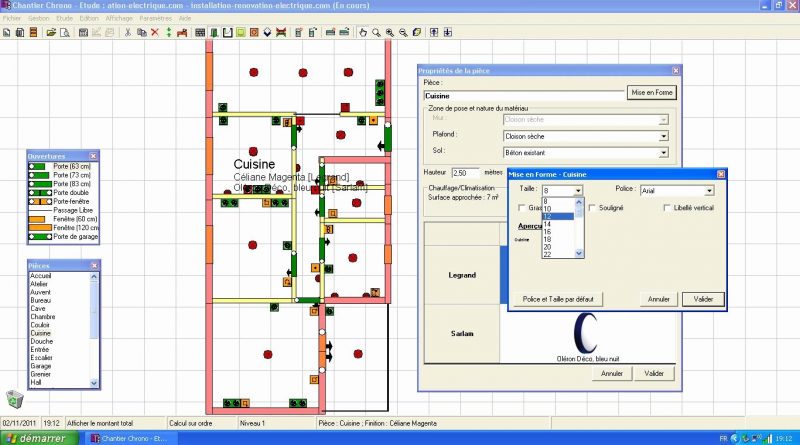The width and height of the screenshot is (800, 445).
Task: Click Valider in Propriétés de la pièce
Action: [x=654, y=374]
